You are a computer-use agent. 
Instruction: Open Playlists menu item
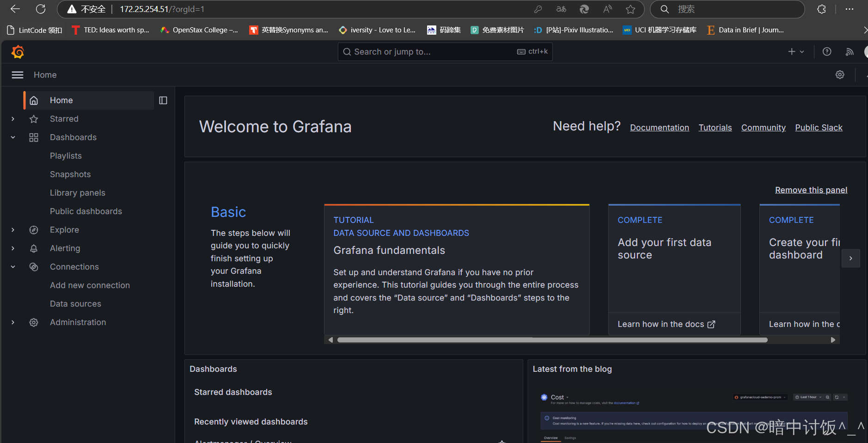66,156
